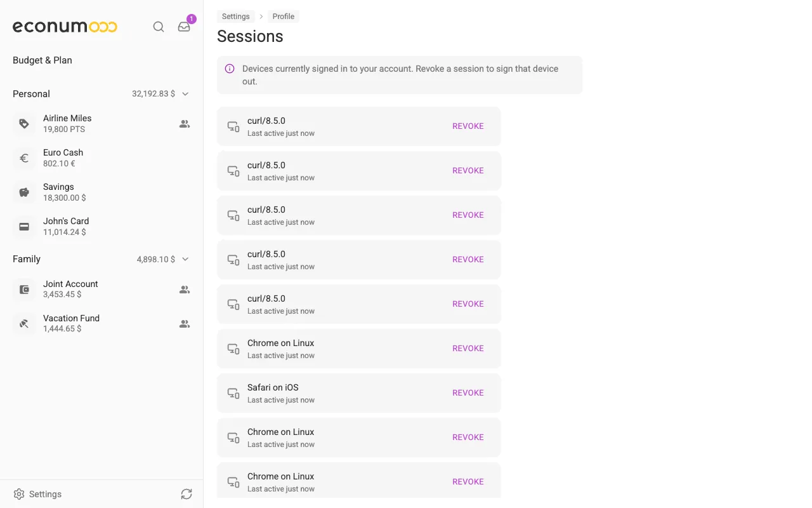Click shared-users icon on Joint Account

click(x=185, y=290)
